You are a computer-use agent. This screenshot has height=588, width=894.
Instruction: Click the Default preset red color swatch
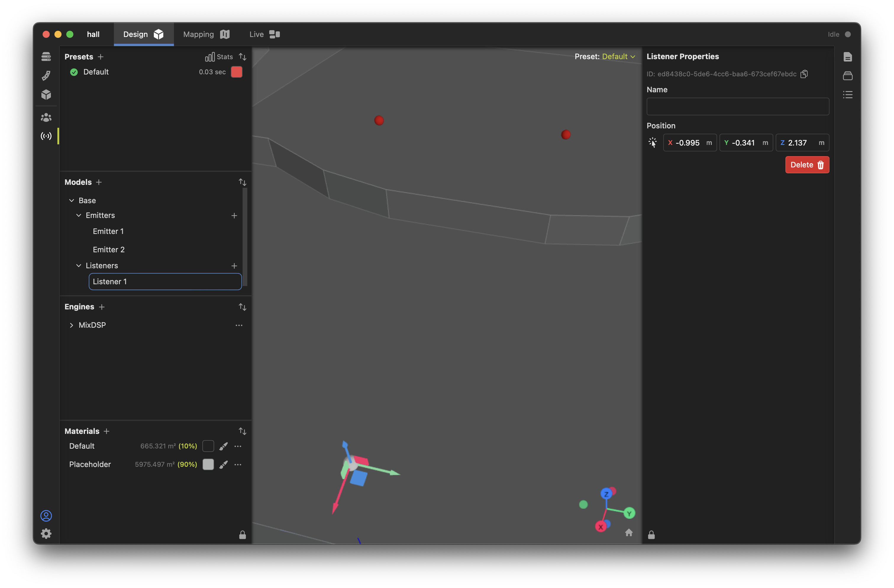pos(236,72)
